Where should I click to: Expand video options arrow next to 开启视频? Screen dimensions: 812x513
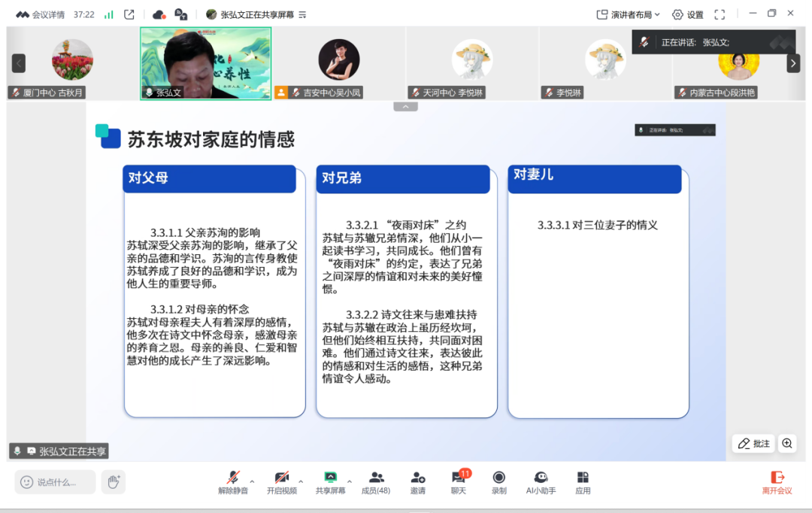[x=301, y=481]
